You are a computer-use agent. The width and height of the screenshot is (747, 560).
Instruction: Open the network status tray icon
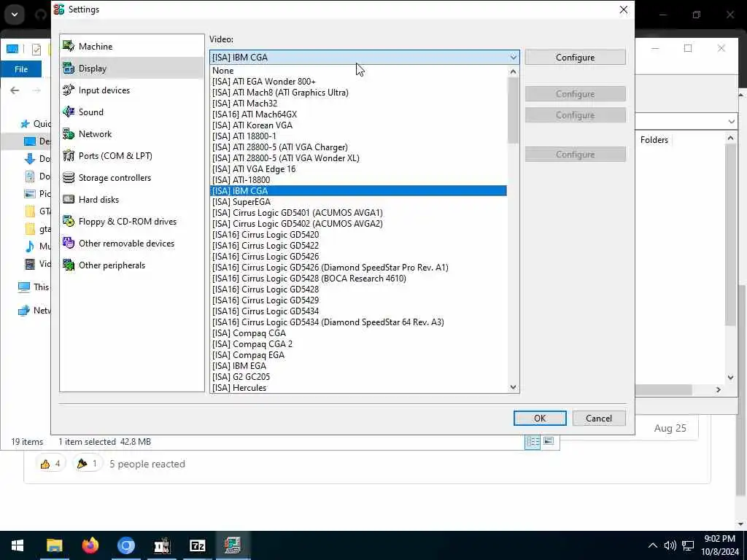(687, 545)
